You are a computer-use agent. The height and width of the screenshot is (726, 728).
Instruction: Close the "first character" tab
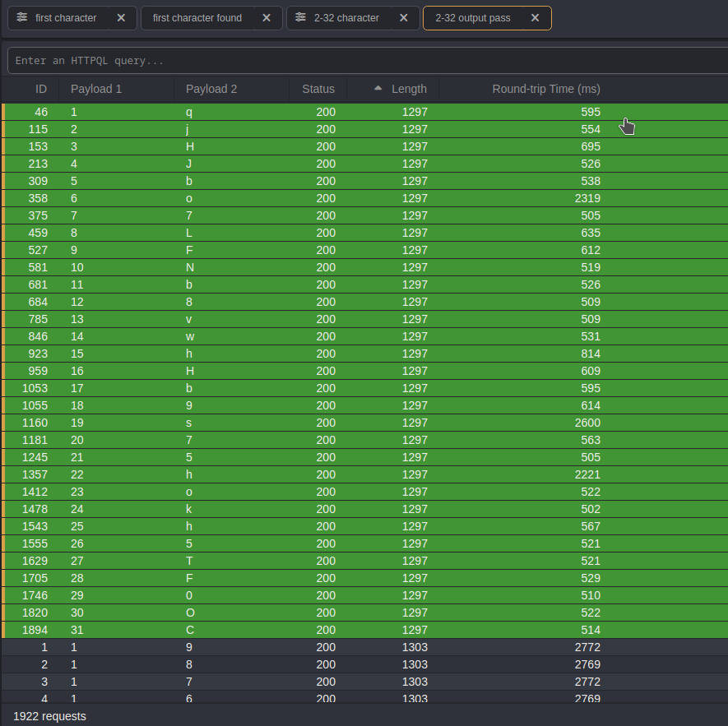pyautogui.click(x=121, y=18)
